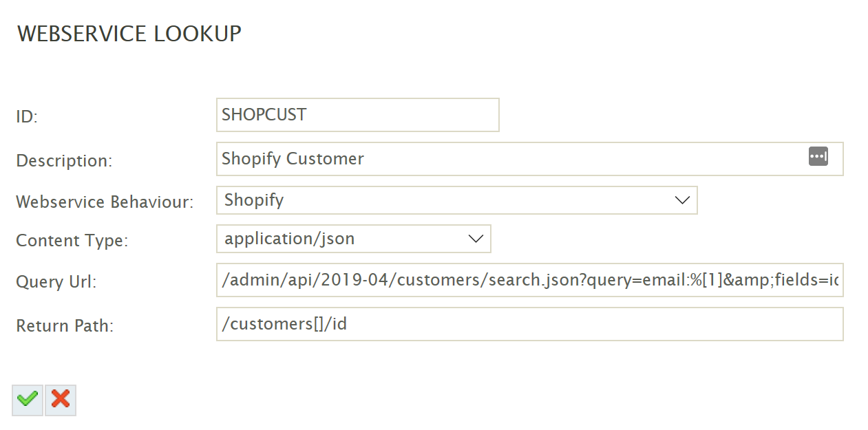This screenshot has height=430, width=868.
Task: Open the Content Type application/json dropdown
Action: coord(344,239)
